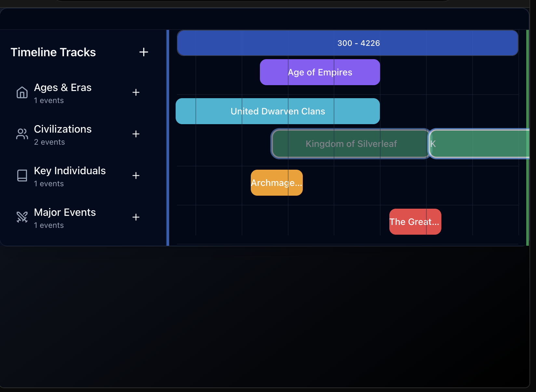Add a new timeline track with plus icon
The height and width of the screenshot is (392, 536).
144,52
